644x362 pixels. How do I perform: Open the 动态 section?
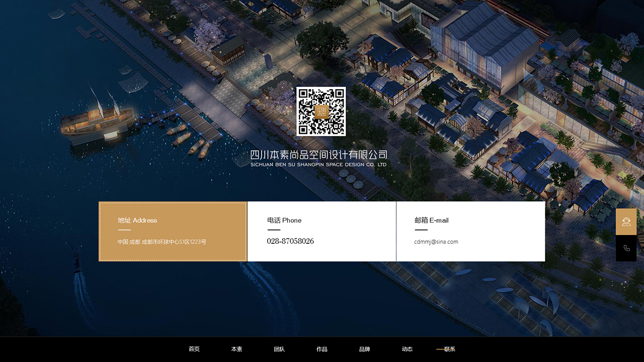[x=407, y=349]
